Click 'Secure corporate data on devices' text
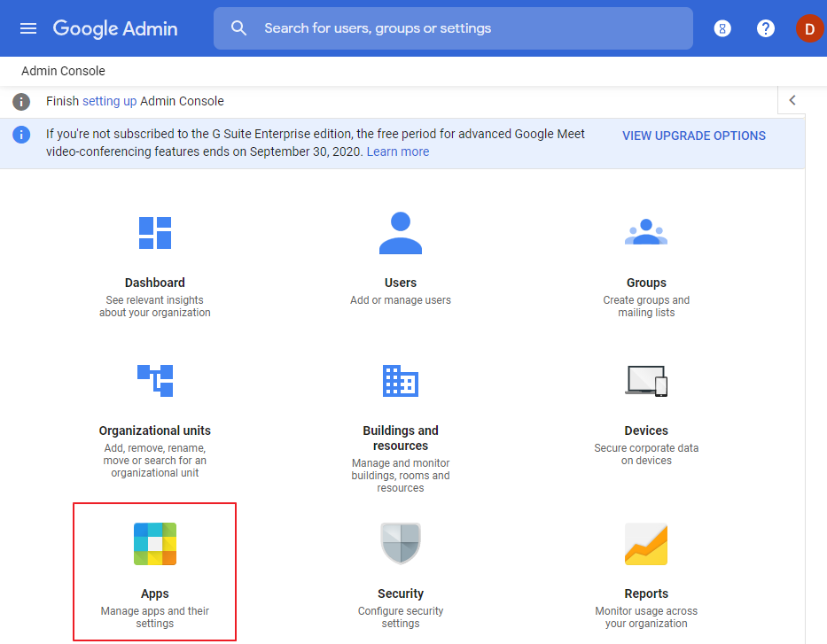Screen dimensions: 827x644 646,454
